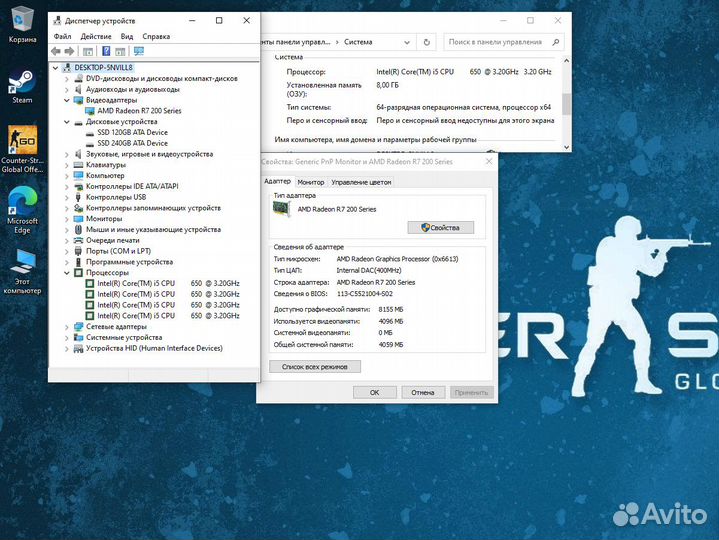Collapse the 'Дисковые устройства' node

(67, 122)
